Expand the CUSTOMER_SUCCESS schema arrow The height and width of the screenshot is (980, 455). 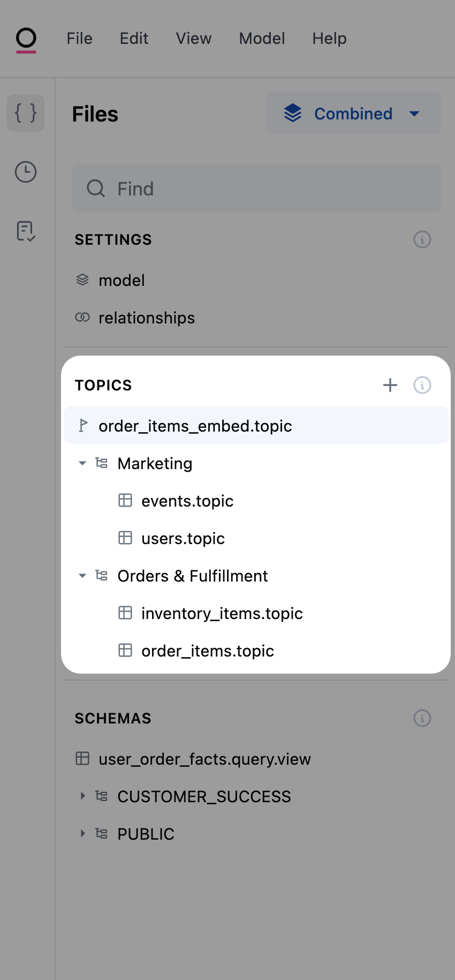pyautogui.click(x=82, y=796)
